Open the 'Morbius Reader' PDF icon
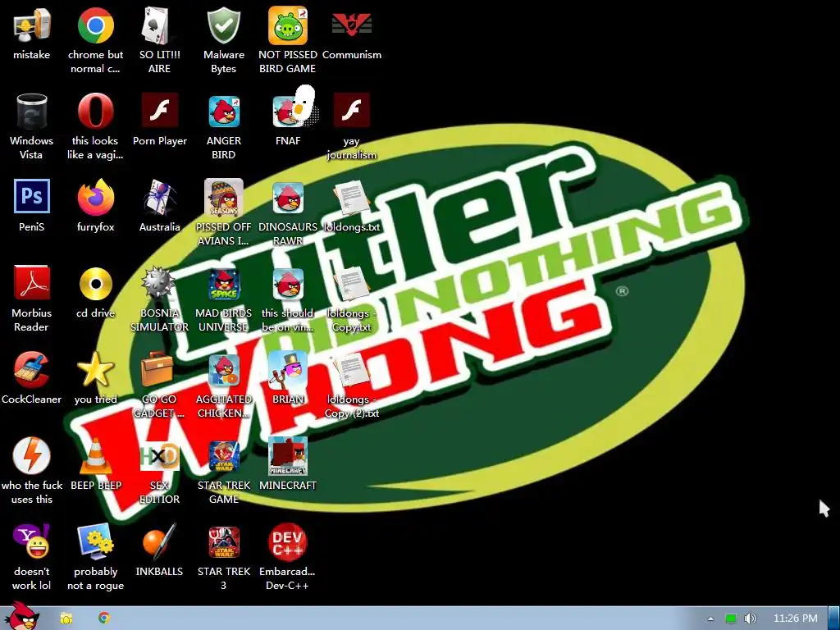The width and height of the screenshot is (840, 630). pos(32,282)
